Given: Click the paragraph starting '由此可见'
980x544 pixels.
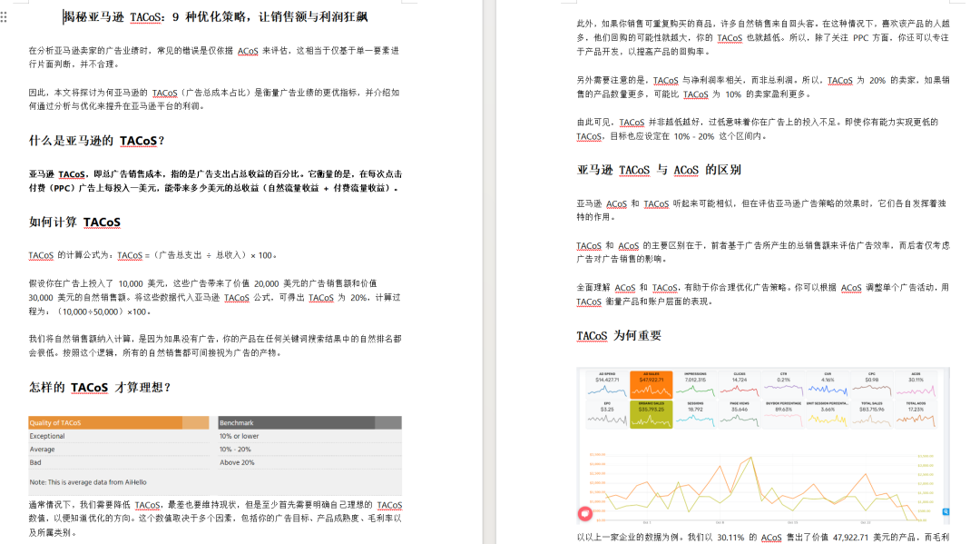Looking at the screenshot, I should pyautogui.click(x=758, y=129).
